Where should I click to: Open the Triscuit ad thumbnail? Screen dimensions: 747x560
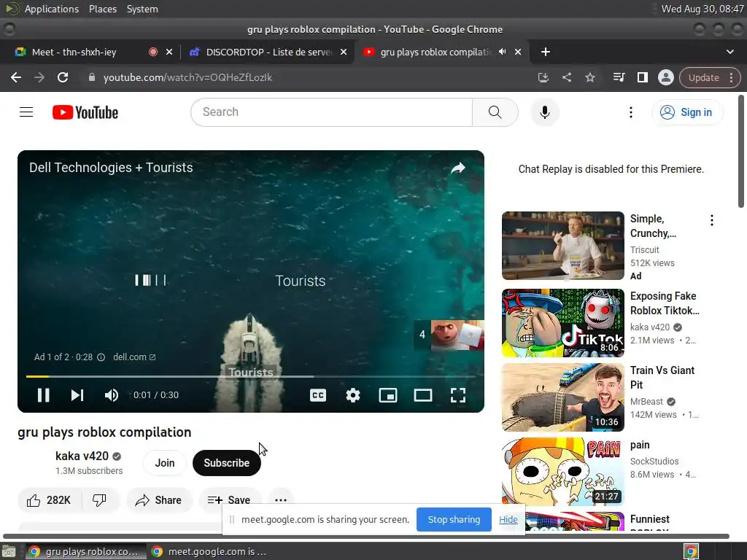[x=562, y=246]
